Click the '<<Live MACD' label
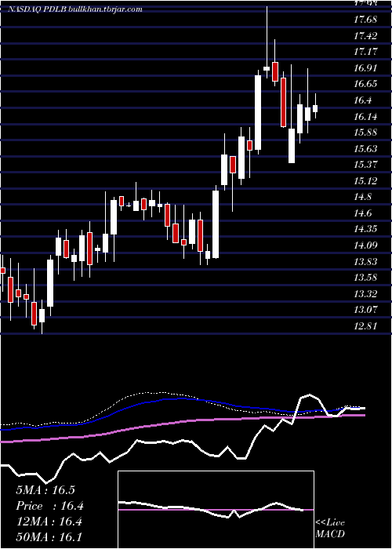Viewport: 392px width, 549px height. (x=330, y=529)
